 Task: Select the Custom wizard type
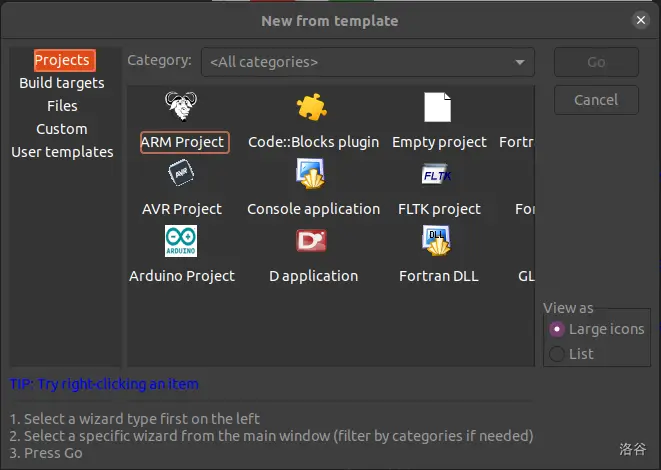[62, 129]
